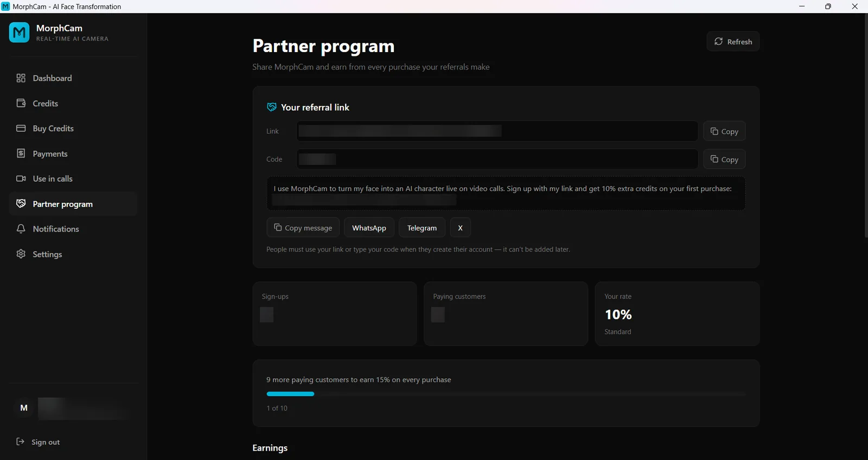Screen dimensions: 868x460
Task: Click the Dashboard grid icon
Action: (21, 78)
